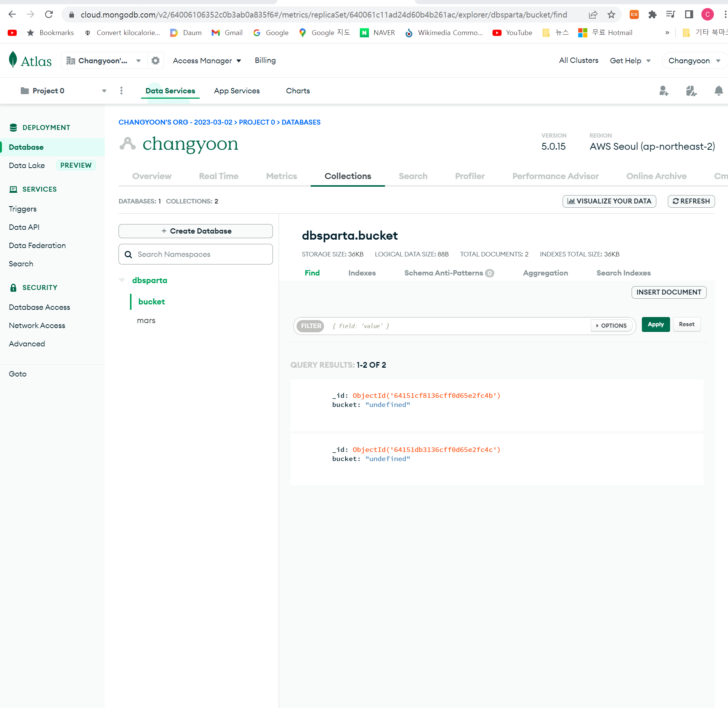Open the Wikimedia Commons bookmark
The image size is (728, 708).
coord(444,33)
